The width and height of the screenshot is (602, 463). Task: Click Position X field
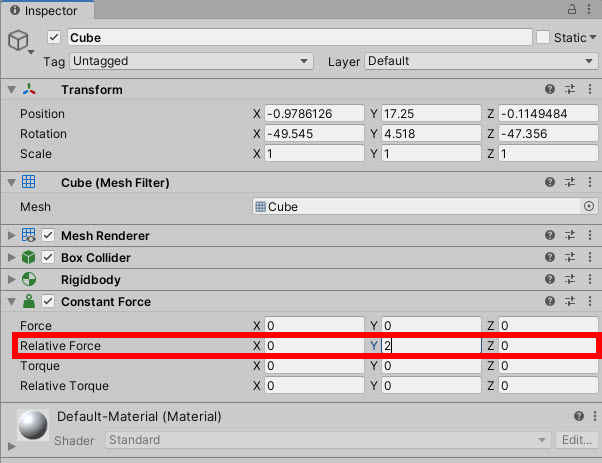pos(314,114)
